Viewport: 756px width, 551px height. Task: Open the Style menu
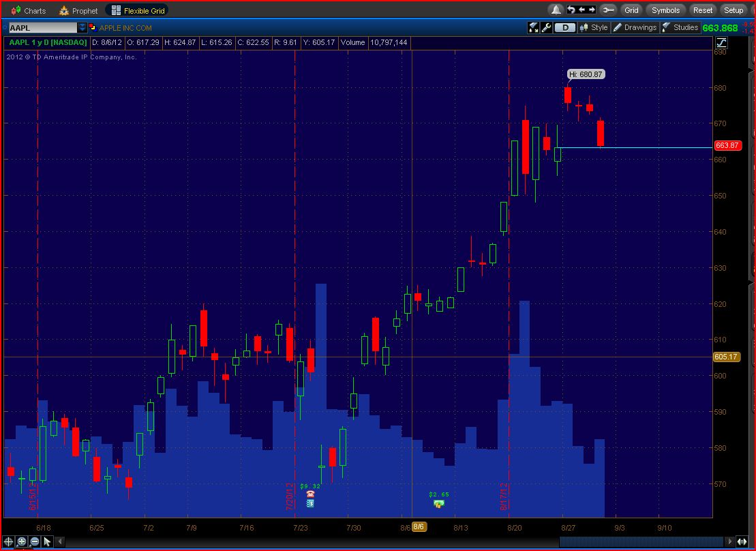click(x=594, y=27)
